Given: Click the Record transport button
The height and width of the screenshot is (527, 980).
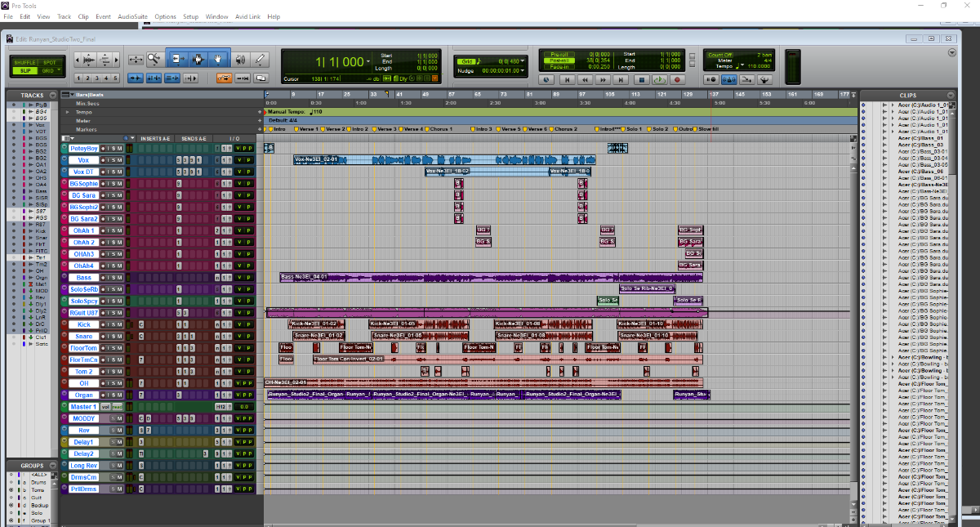Looking at the screenshot, I should point(677,80).
